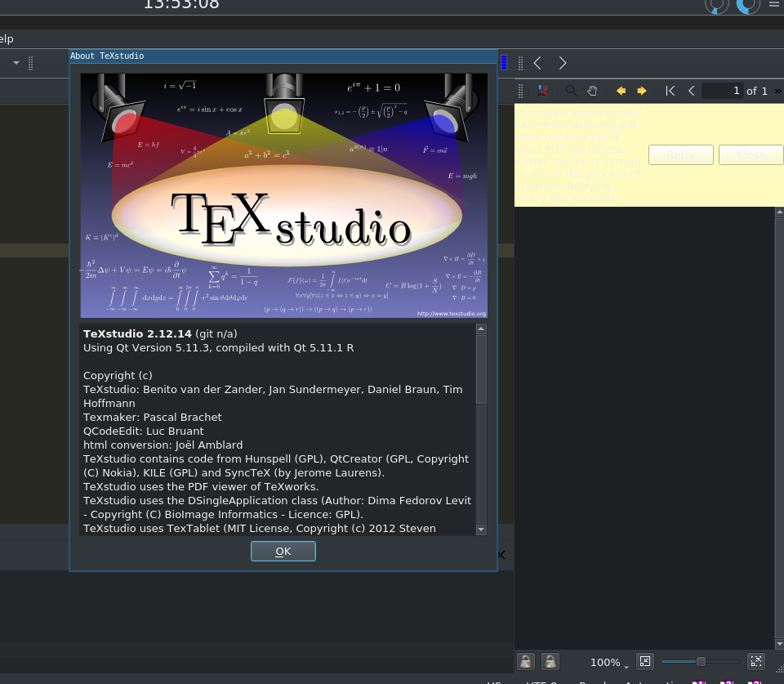Screen dimensions: 784x684
Task: Toggle the first presentation lock icon
Action: (525, 662)
